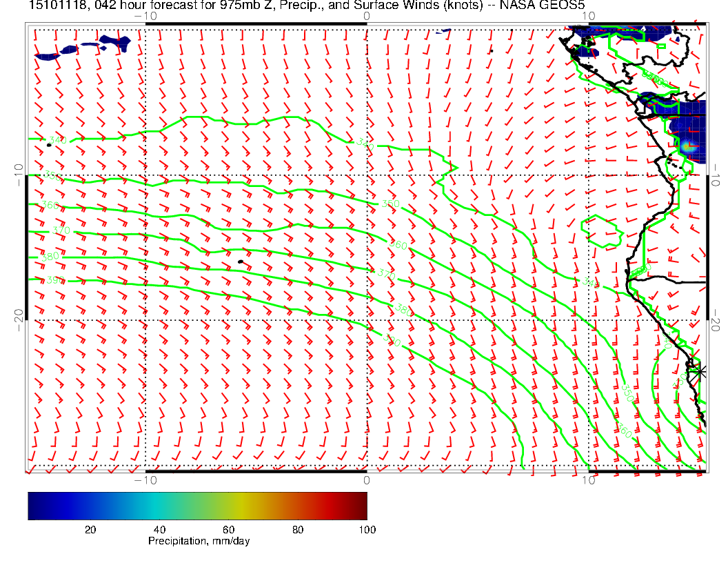Click the "100" tick label under the colorbar

[x=367, y=530]
